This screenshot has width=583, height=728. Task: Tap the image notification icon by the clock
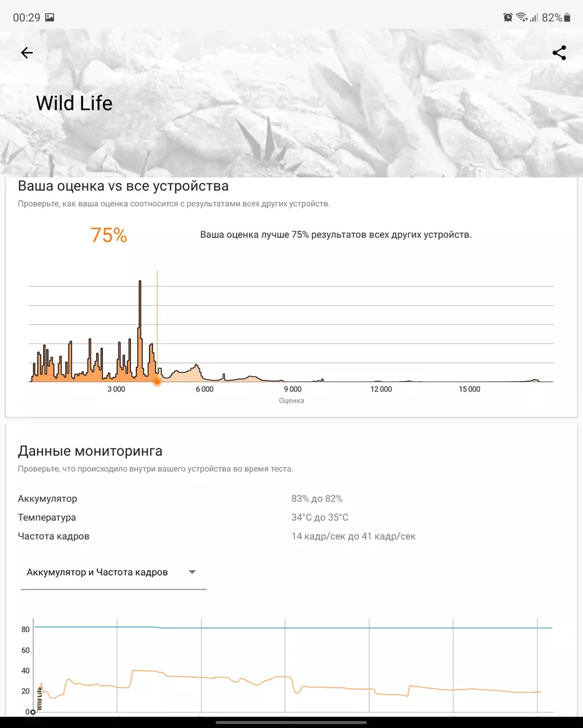[x=49, y=17]
